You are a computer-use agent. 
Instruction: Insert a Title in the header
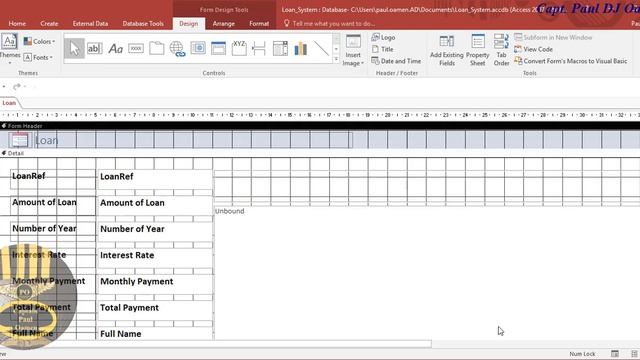382,49
